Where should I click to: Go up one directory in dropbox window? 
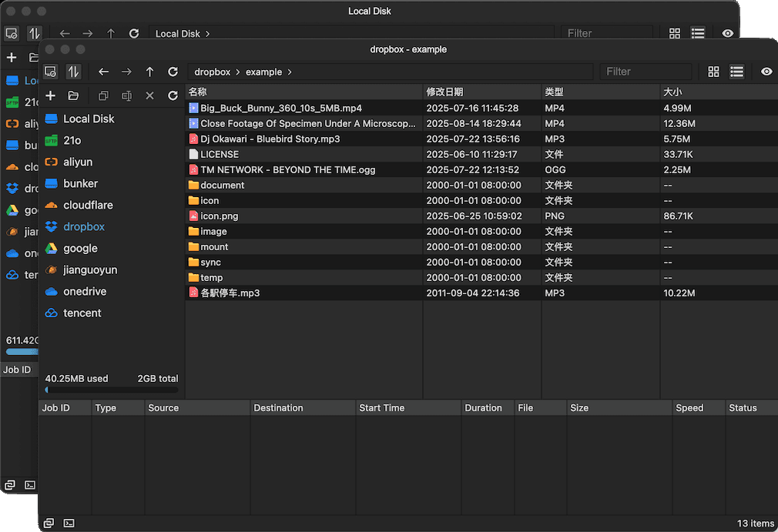(x=150, y=72)
